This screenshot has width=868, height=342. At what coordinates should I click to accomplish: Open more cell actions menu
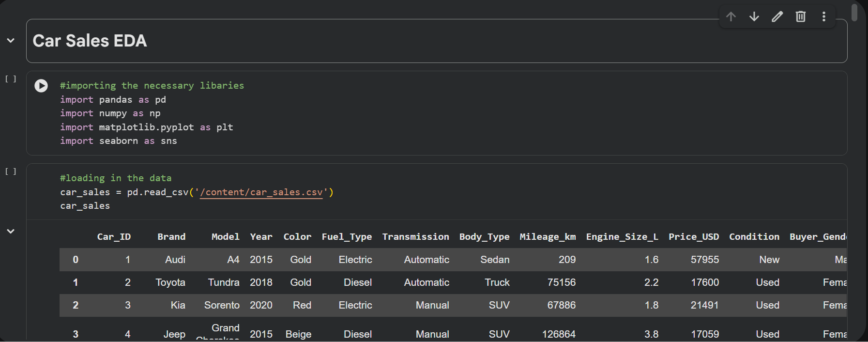tap(824, 16)
